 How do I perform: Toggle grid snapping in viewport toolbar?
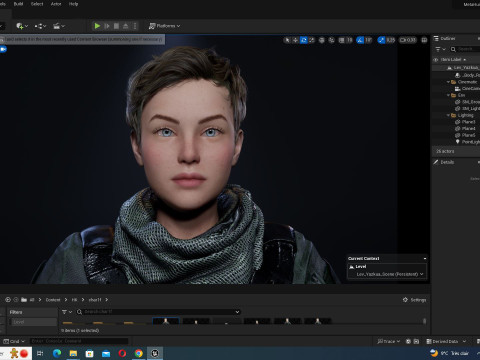(x=342, y=40)
